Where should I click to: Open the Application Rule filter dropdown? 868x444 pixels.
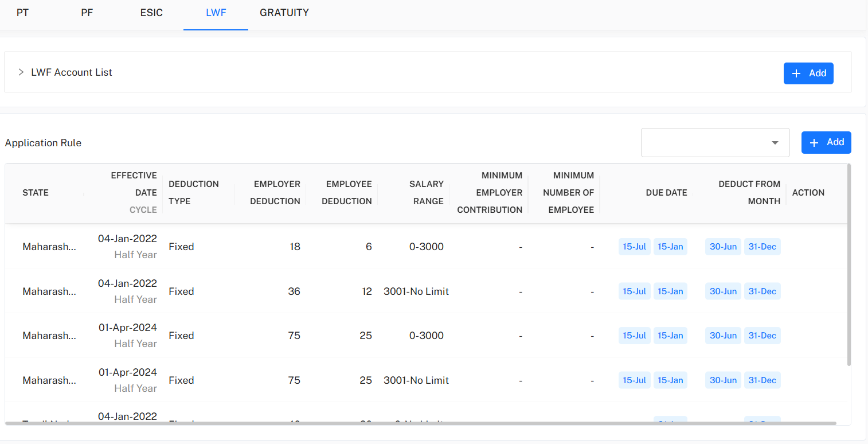[x=715, y=142]
